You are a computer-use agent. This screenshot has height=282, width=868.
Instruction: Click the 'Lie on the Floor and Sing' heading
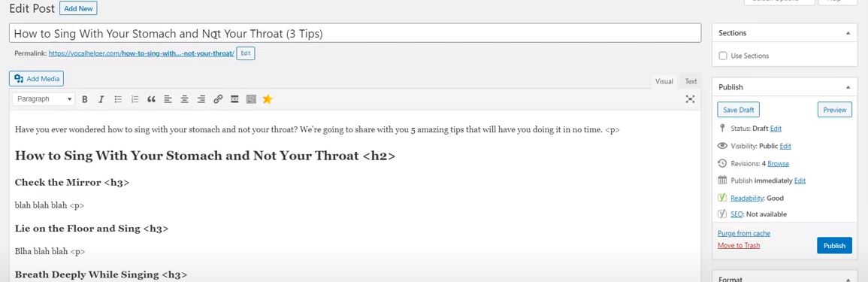click(92, 229)
